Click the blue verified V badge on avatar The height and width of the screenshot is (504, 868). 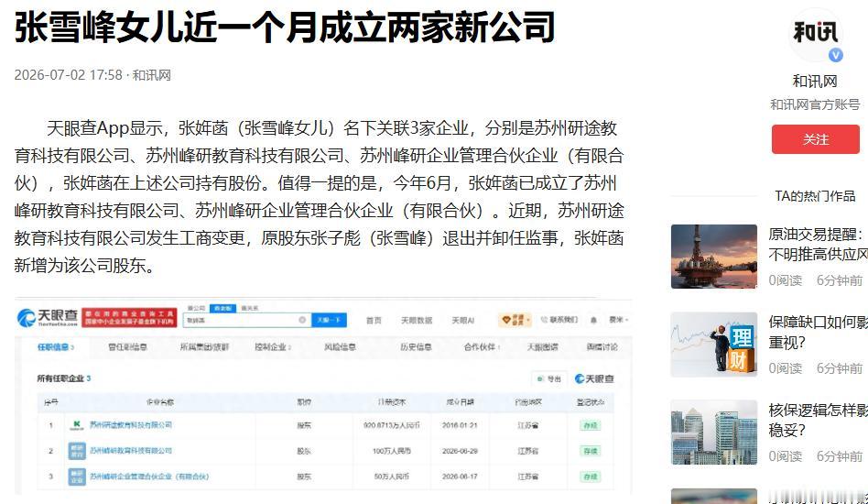835,55
